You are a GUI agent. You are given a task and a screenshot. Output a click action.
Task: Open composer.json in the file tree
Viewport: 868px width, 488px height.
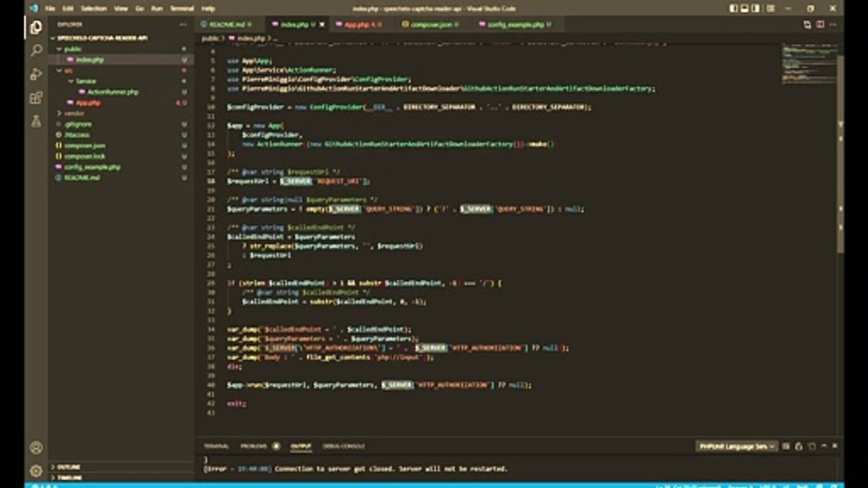point(121,146)
